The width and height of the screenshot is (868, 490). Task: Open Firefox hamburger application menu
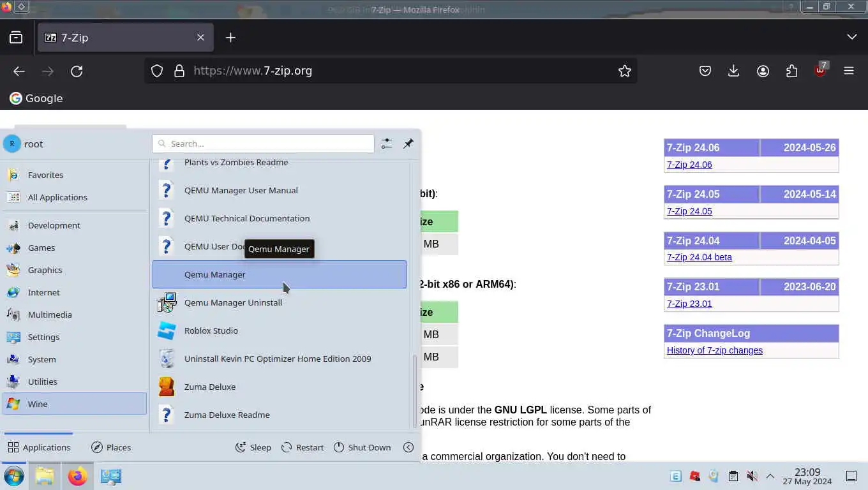[849, 71]
